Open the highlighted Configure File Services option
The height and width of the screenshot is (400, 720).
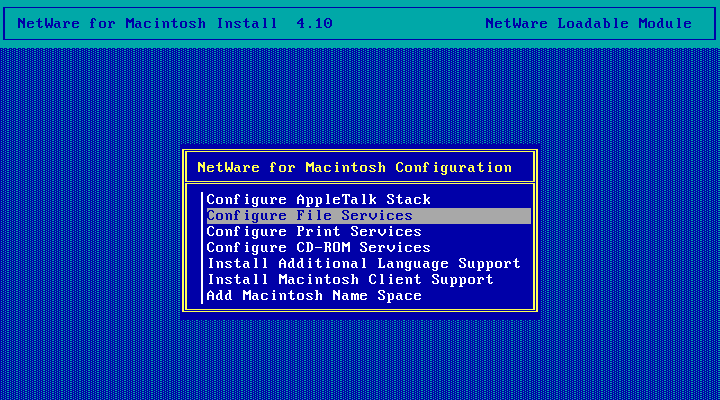[x=309, y=216]
